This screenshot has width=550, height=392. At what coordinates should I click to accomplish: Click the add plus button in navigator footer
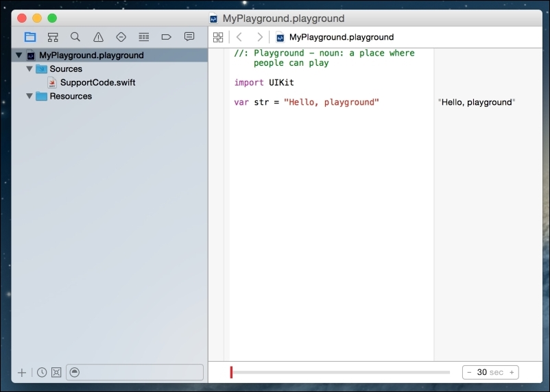(22, 372)
